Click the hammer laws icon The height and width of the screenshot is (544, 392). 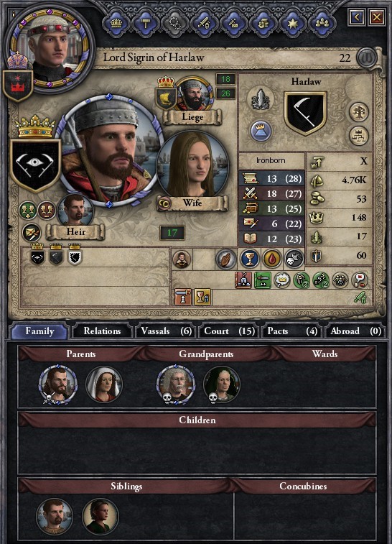point(146,24)
